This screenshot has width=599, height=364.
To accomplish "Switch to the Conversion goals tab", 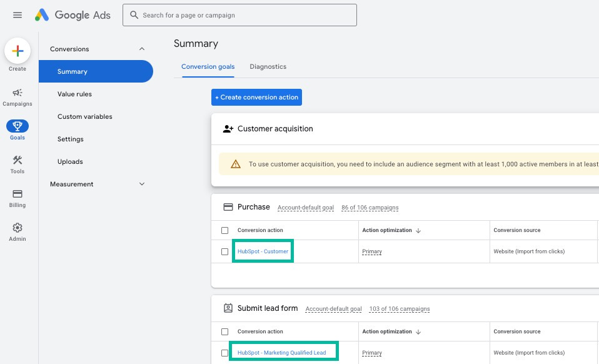I will (x=208, y=66).
